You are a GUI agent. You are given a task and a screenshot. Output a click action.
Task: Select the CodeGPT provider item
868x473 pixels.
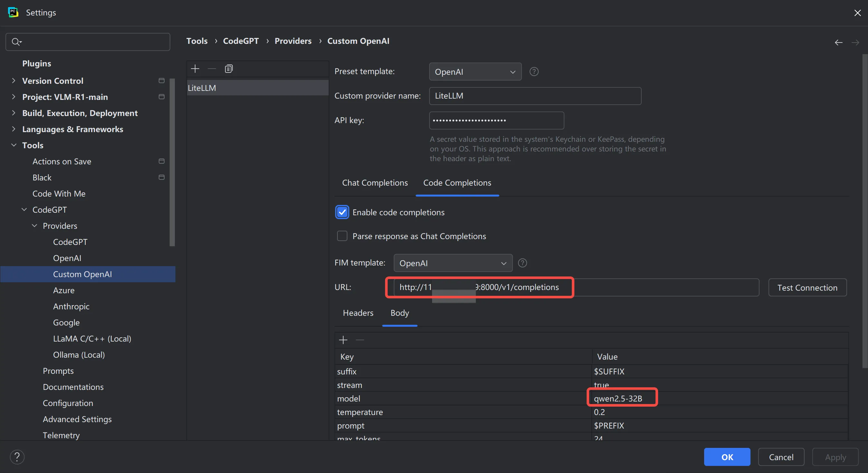(70, 242)
